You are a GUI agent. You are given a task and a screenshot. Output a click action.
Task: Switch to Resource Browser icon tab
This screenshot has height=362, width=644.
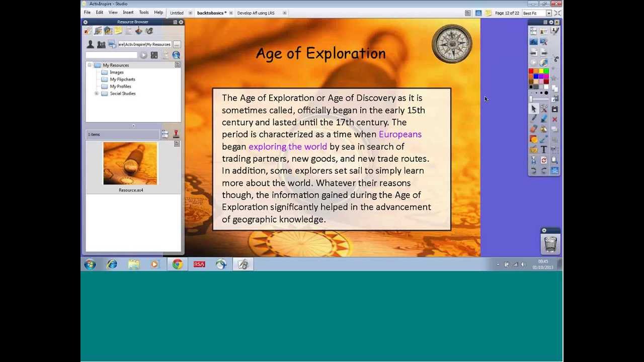pyautogui.click(x=98, y=31)
